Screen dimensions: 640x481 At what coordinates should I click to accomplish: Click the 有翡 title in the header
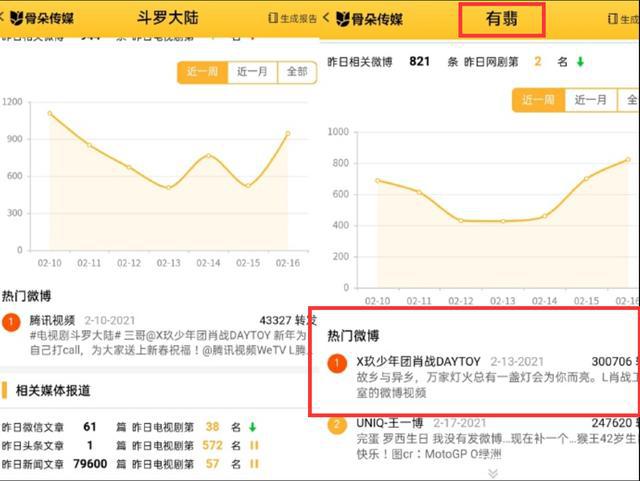coord(502,18)
